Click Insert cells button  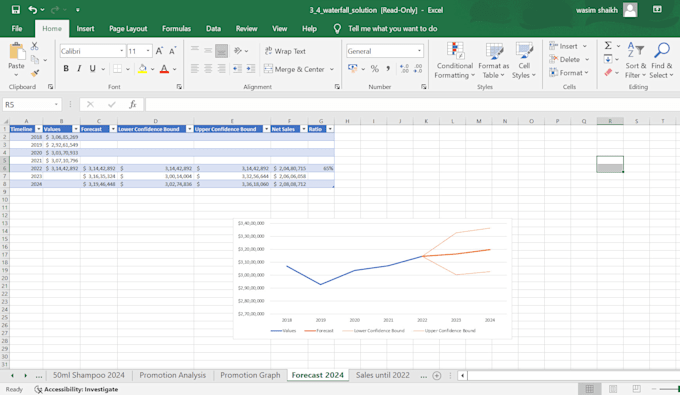click(563, 46)
